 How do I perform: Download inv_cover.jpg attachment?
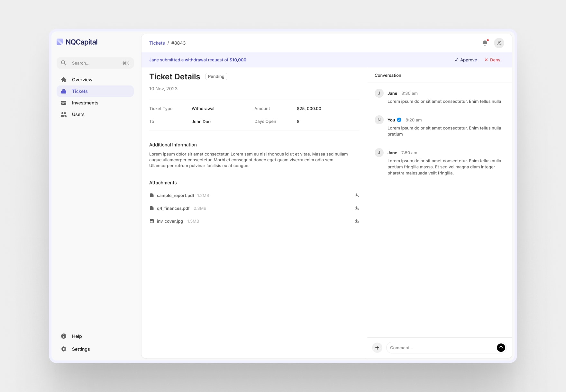(357, 221)
